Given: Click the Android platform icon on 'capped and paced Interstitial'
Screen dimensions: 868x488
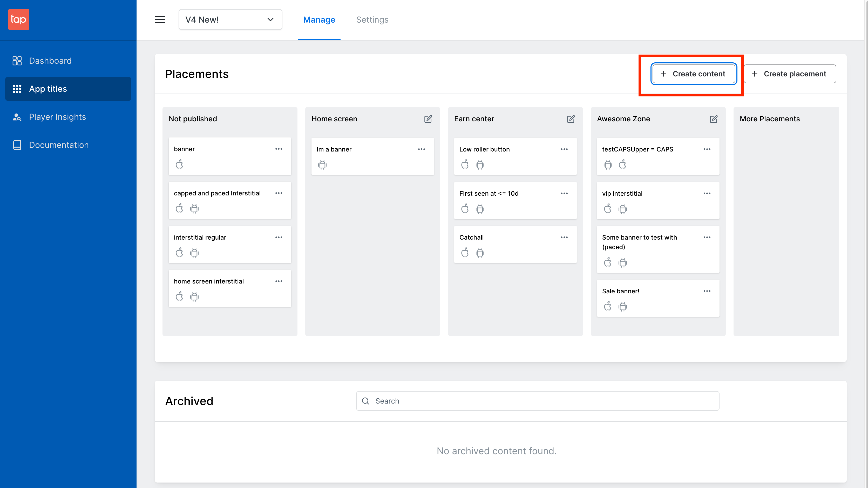Looking at the screenshot, I should (194, 209).
